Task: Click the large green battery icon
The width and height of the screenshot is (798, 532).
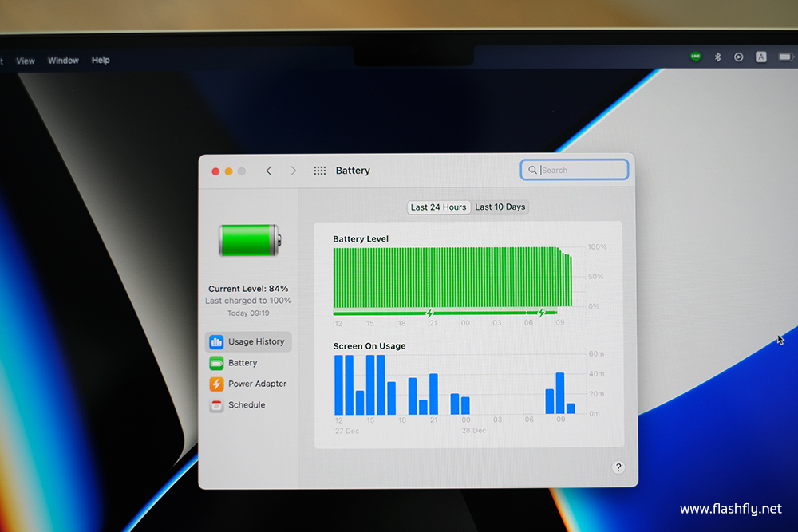Action: [250, 240]
